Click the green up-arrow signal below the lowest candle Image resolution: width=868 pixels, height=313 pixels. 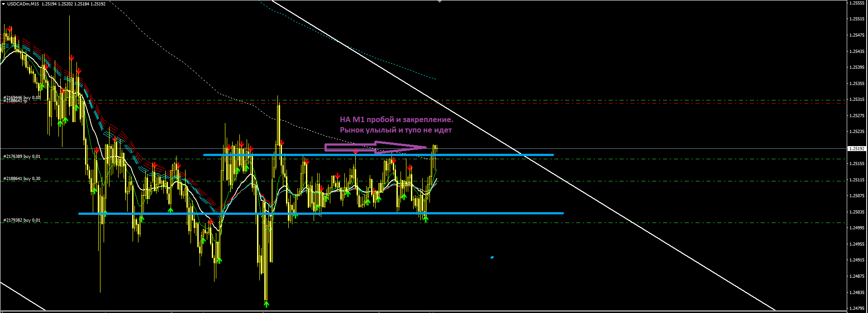tap(266, 304)
